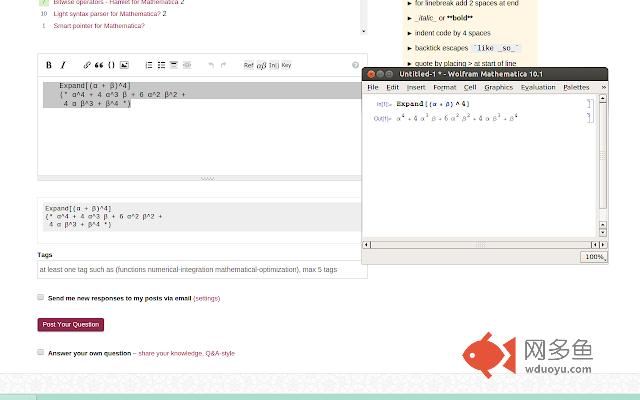Click the down arrow of similar-questions list scrollbar
Image resolution: width=640 pixels, height=400 pixels.
363,31
